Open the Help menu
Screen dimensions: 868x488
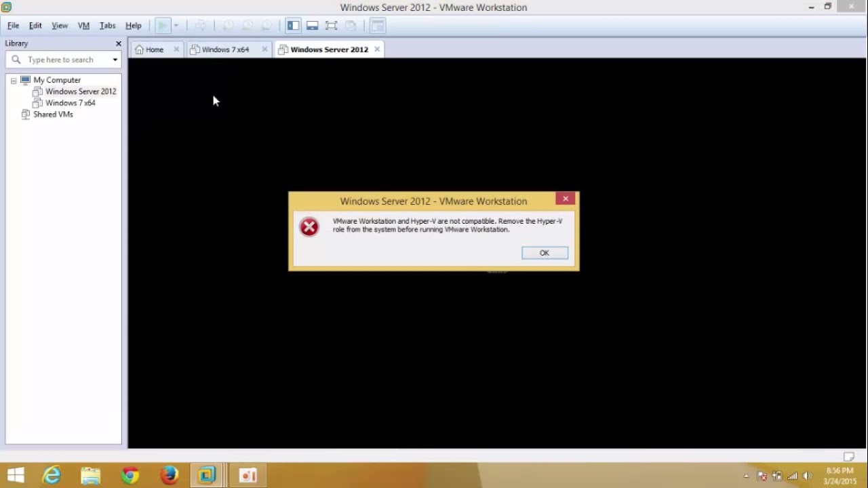coord(133,26)
